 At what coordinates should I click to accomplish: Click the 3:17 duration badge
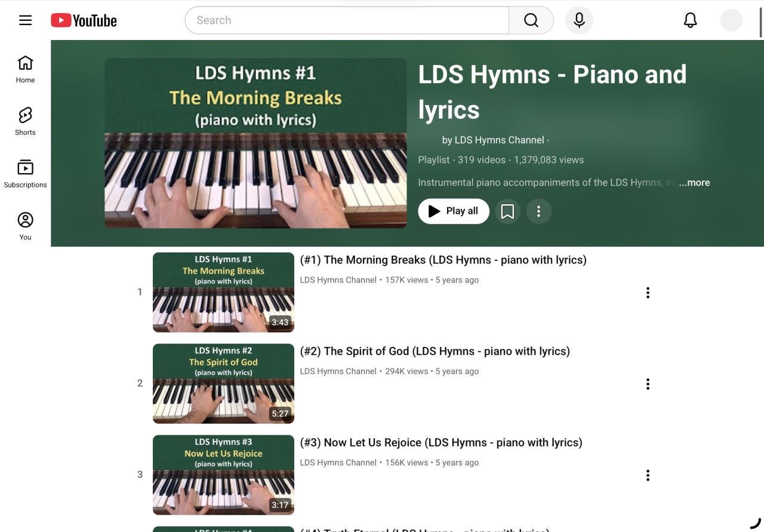[x=280, y=505]
